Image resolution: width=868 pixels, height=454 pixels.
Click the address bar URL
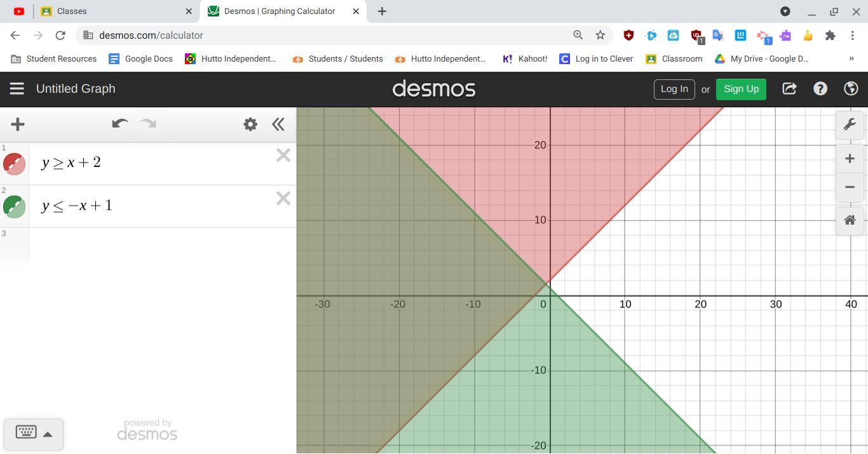coord(151,36)
